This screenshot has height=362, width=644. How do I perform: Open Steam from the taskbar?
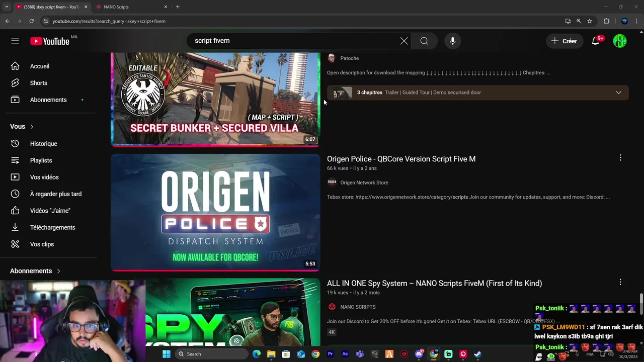(477, 354)
